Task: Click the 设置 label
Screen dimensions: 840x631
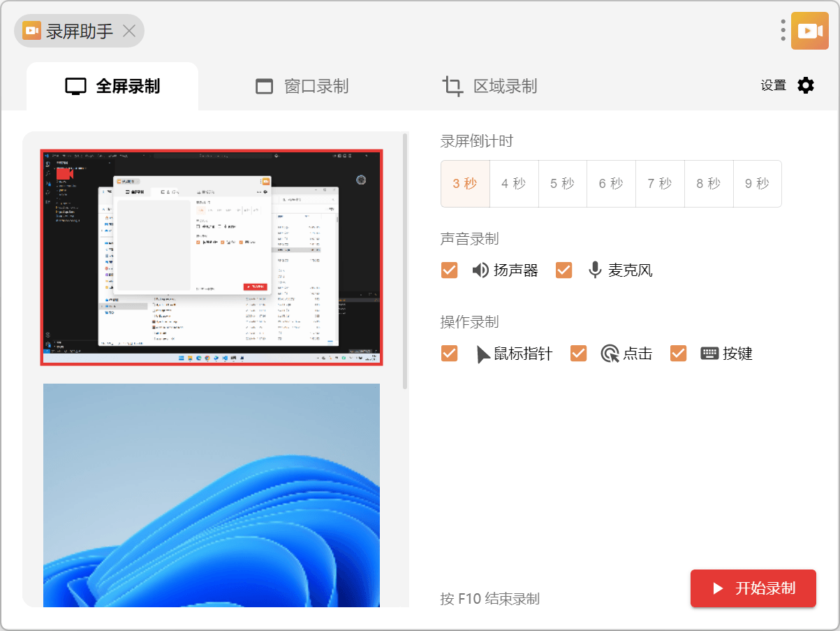Action: (774, 86)
